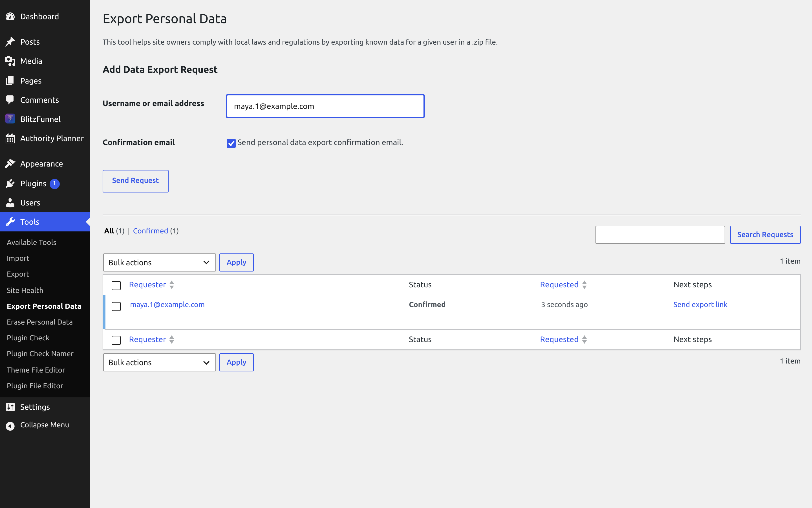Sort by top Requested column header
The height and width of the screenshot is (508, 812).
tap(559, 284)
